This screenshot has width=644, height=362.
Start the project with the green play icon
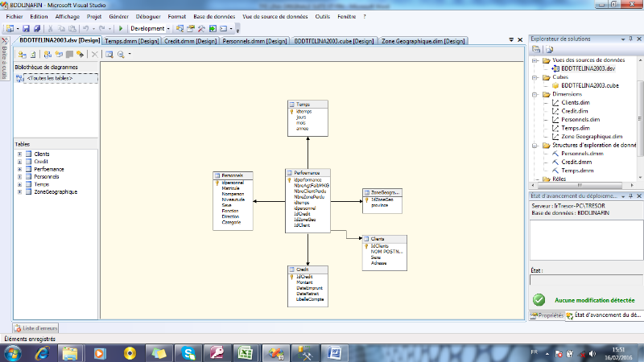pos(121,28)
